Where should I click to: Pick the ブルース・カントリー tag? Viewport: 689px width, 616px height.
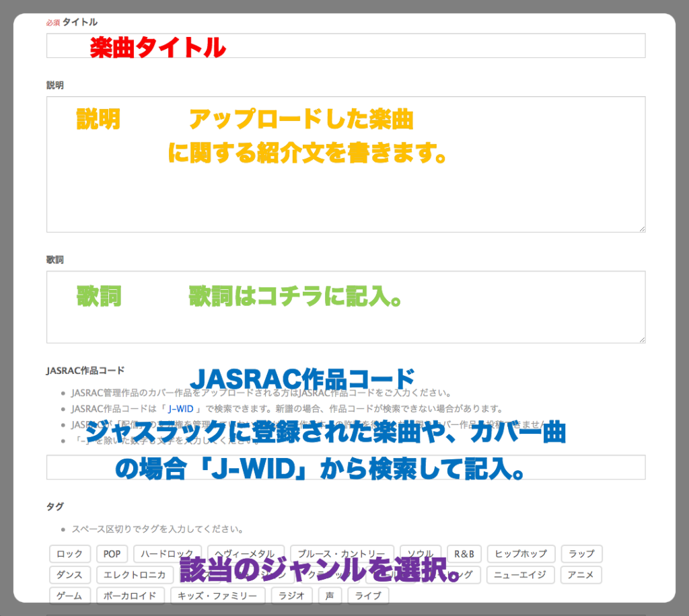[342, 554]
